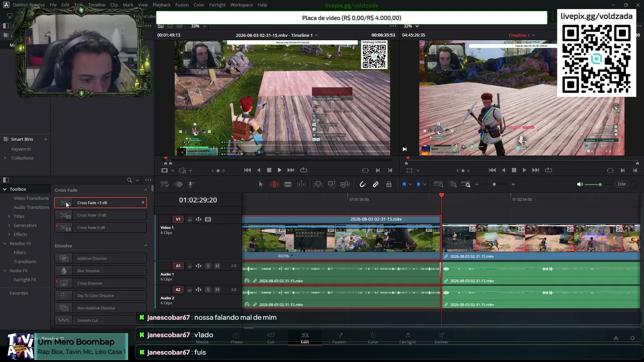Disable the Video 1 track filmstrip toggle

[x=208, y=219]
